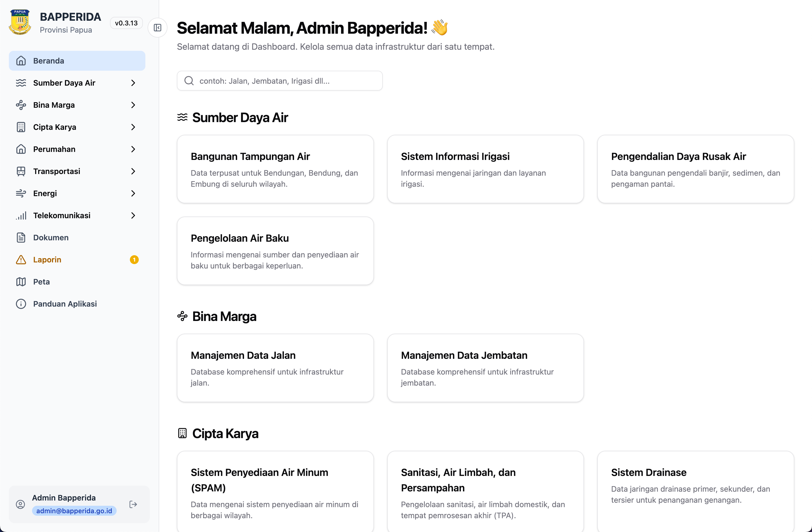Open the Laporin menu item
This screenshot has height=532, width=812.
click(77, 260)
